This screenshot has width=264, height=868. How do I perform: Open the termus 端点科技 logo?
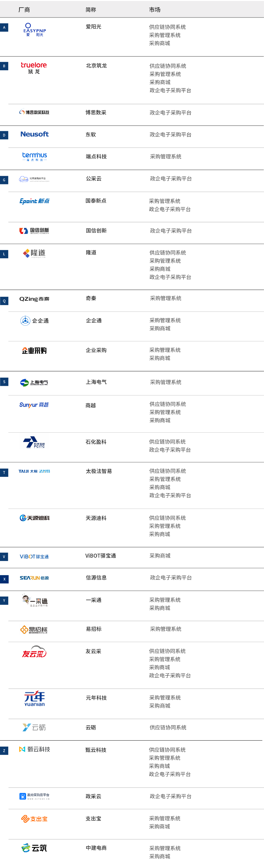click(34, 156)
